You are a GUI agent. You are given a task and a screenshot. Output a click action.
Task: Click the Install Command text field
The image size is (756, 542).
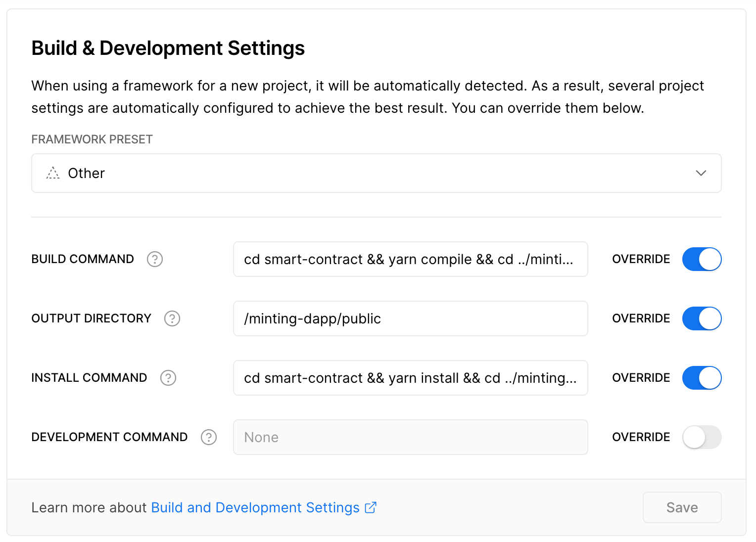[x=410, y=378]
